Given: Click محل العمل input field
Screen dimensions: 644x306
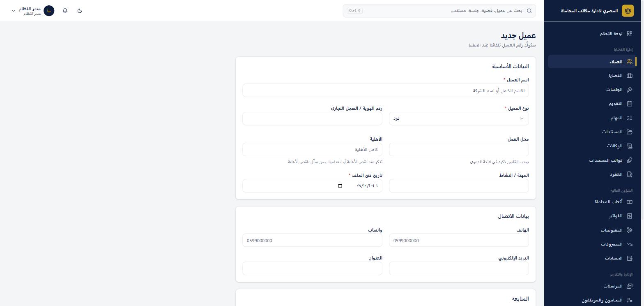Looking at the screenshot, I should pyautogui.click(x=459, y=149).
